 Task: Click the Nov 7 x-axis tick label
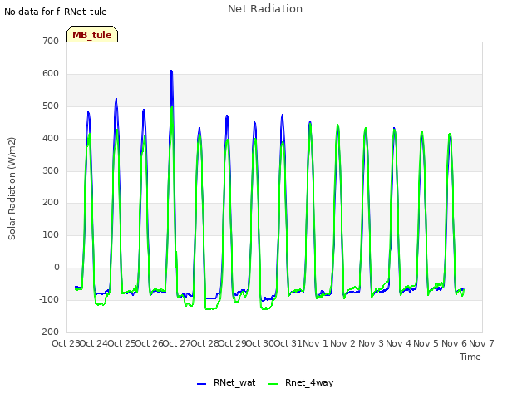[x=481, y=343]
